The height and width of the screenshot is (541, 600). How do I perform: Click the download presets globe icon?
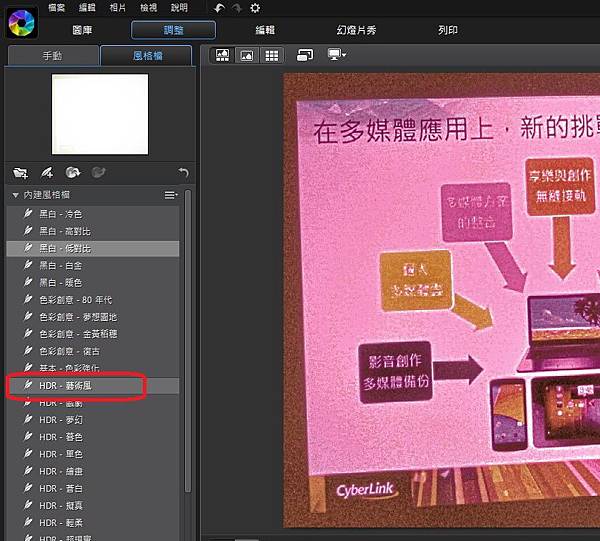[73, 173]
